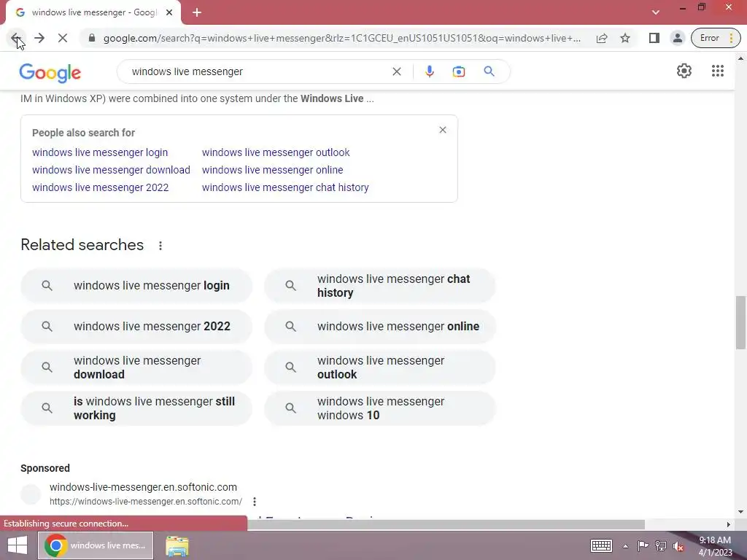Open File Explorer from taskbar
This screenshot has width=747, height=560.
[x=177, y=545]
